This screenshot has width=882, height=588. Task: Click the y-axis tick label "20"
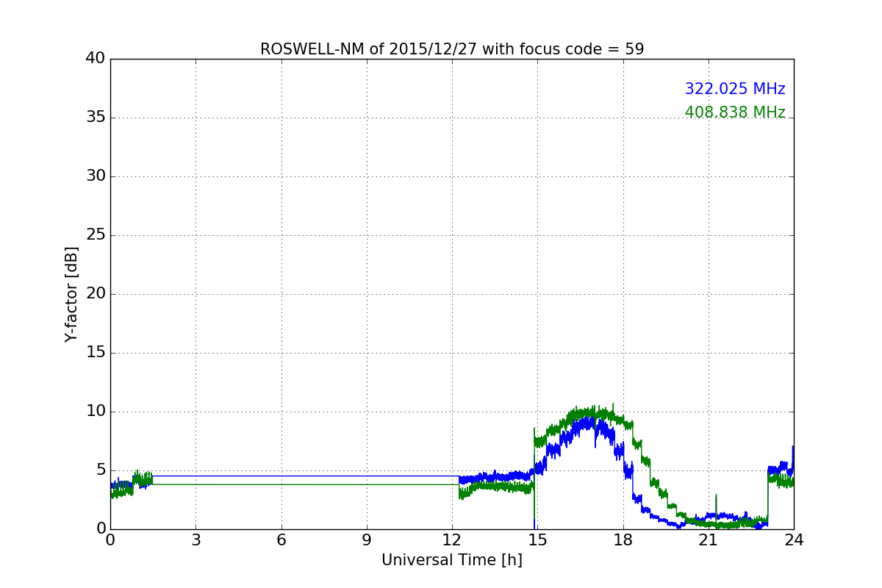click(96, 294)
